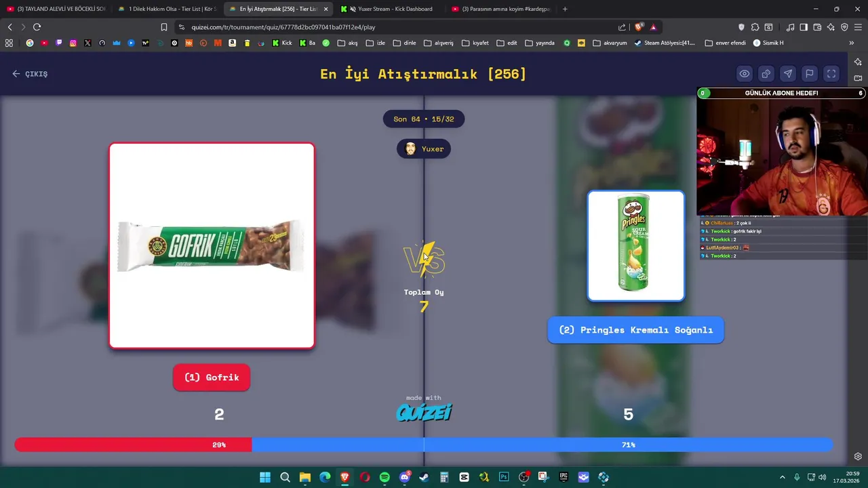Click the Quizei logo
868x488 pixels.
(424, 412)
